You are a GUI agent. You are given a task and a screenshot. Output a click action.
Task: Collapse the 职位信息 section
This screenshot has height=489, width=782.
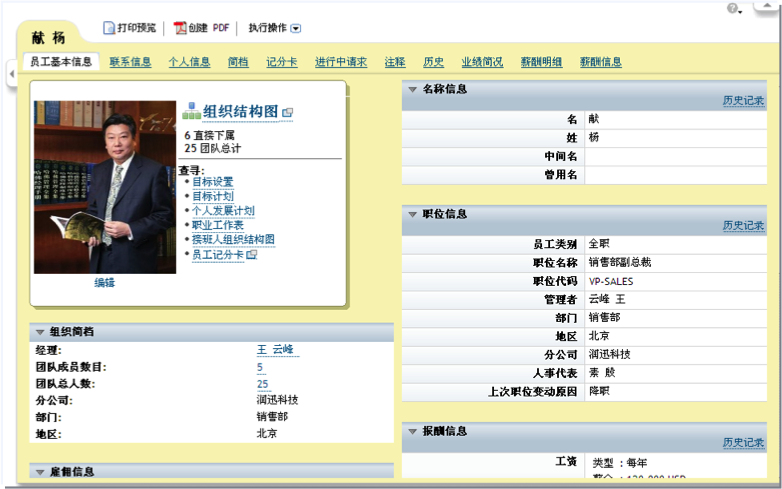pyautogui.click(x=411, y=214)
